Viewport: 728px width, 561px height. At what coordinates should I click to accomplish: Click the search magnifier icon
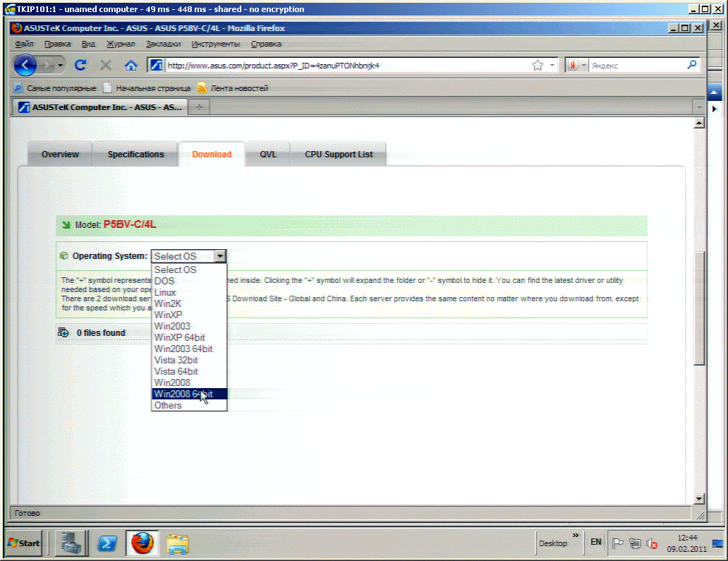point(692,65)
